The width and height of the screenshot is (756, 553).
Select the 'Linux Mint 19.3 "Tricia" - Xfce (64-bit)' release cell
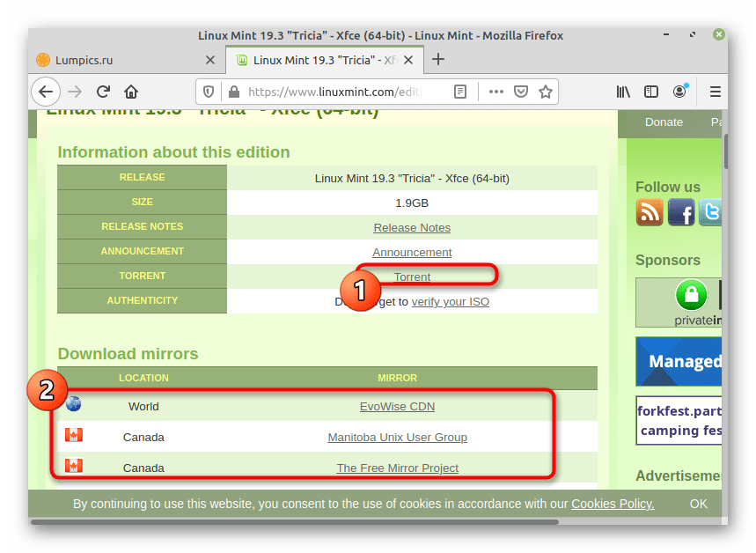coord(412,179)
